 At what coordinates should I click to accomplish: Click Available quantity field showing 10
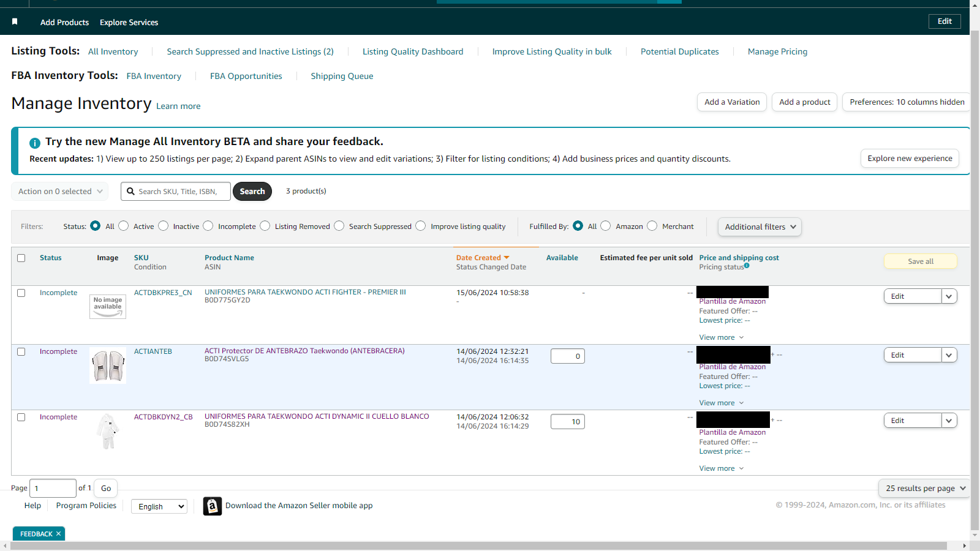(568, 421)
